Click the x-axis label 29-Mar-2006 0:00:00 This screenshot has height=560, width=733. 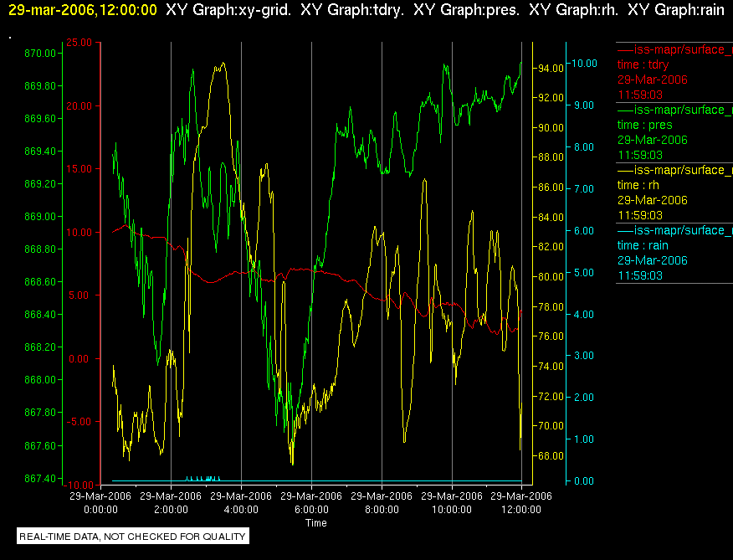100,502
